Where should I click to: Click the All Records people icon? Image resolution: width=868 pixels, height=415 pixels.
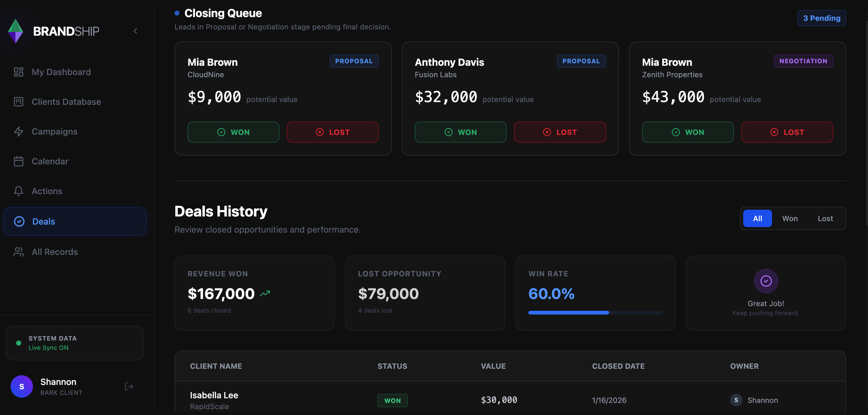(19, 252)
